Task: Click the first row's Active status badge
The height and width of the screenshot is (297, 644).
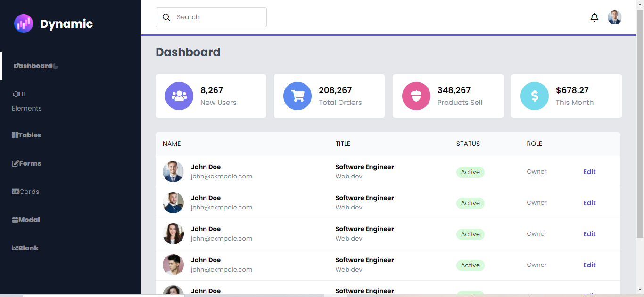Action: click(471, 172)
